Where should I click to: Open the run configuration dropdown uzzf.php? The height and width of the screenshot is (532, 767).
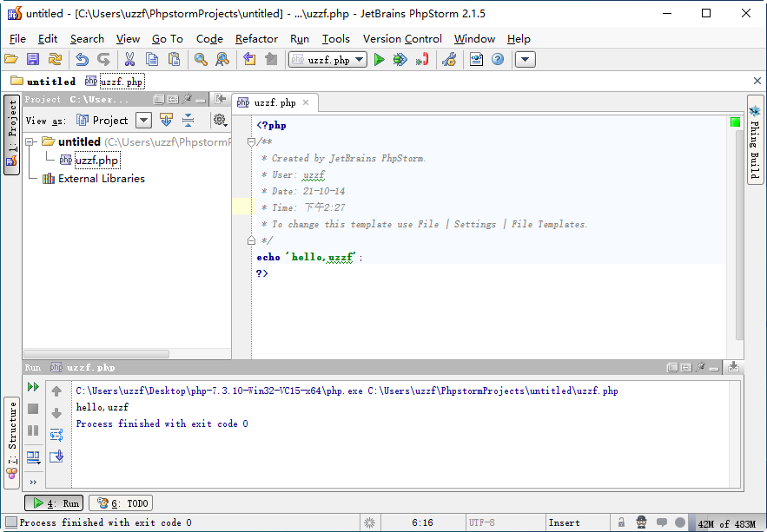point(327,60)
